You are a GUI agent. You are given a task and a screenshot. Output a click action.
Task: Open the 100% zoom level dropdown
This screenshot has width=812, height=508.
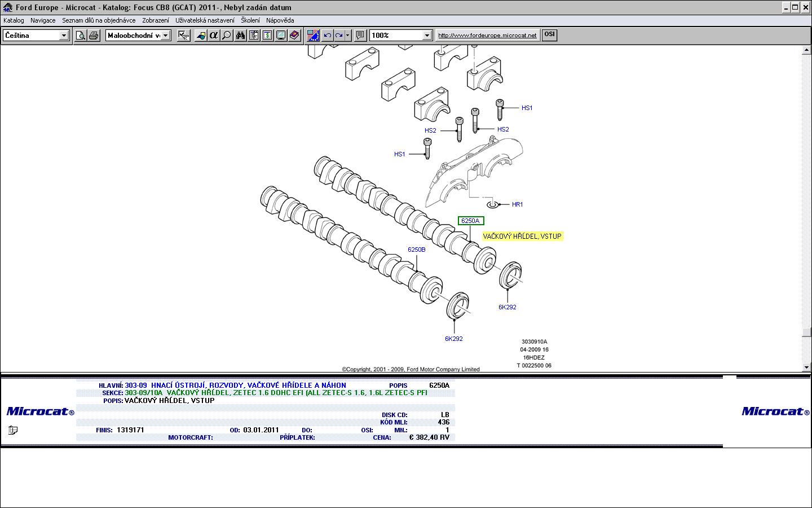[x=427, y=36]
